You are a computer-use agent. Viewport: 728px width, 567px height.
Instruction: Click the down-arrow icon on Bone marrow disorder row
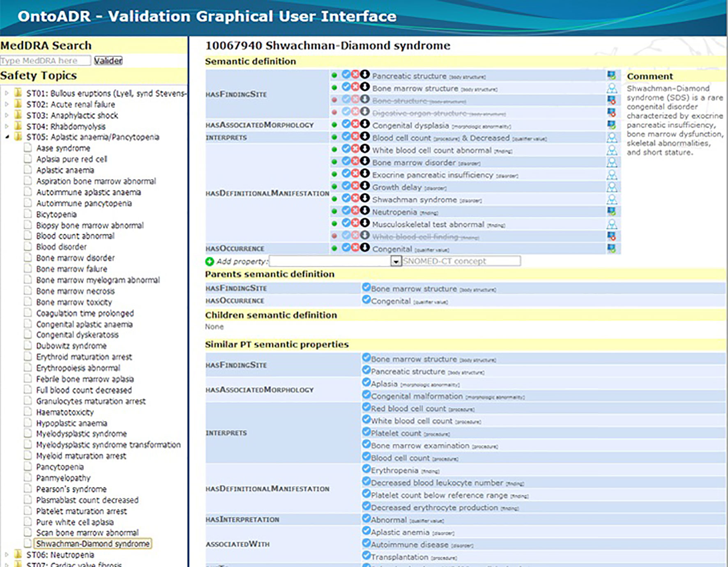click(365, 161)
